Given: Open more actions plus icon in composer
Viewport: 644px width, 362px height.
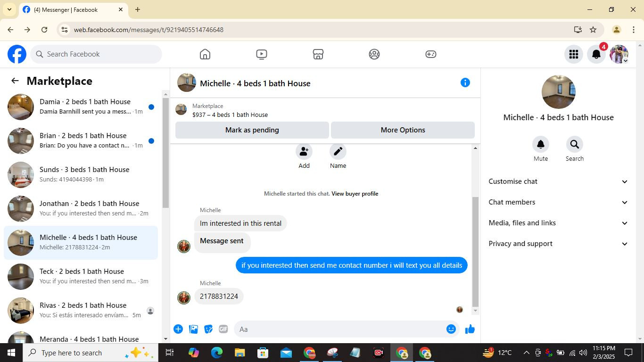Looking at the screenshot, I should tap(178, 329).
